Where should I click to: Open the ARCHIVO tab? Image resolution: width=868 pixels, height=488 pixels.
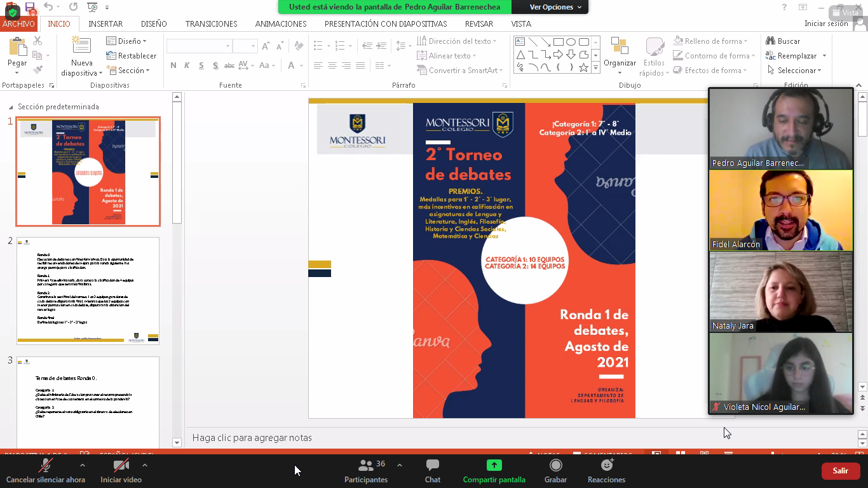click(x=18, y=24)
